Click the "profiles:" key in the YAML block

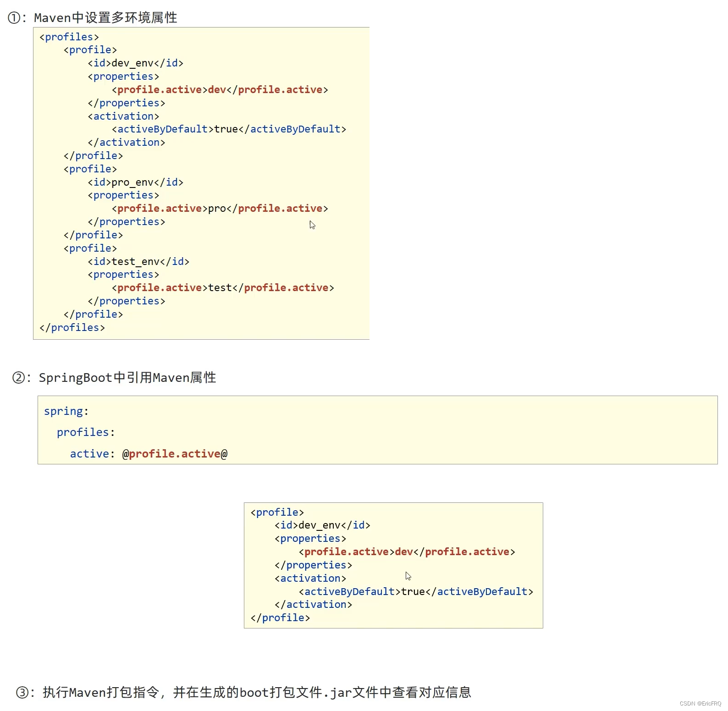click(x=86, y=432)
